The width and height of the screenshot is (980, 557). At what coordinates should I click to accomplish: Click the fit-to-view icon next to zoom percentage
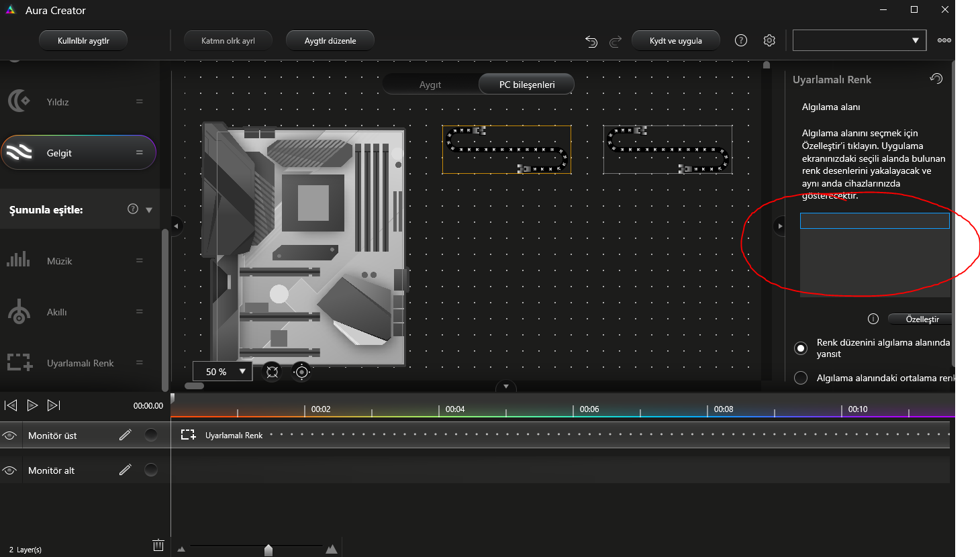272,372
